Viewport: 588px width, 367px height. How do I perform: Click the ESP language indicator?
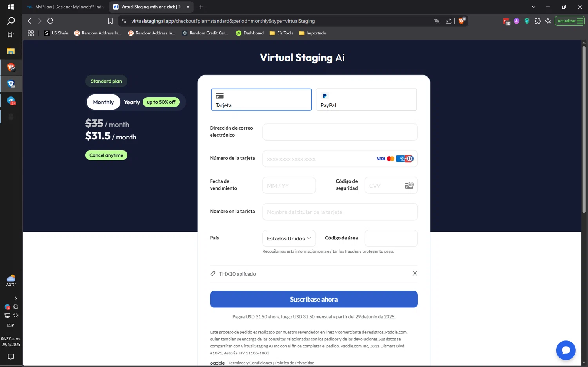[x=11, y=325]
